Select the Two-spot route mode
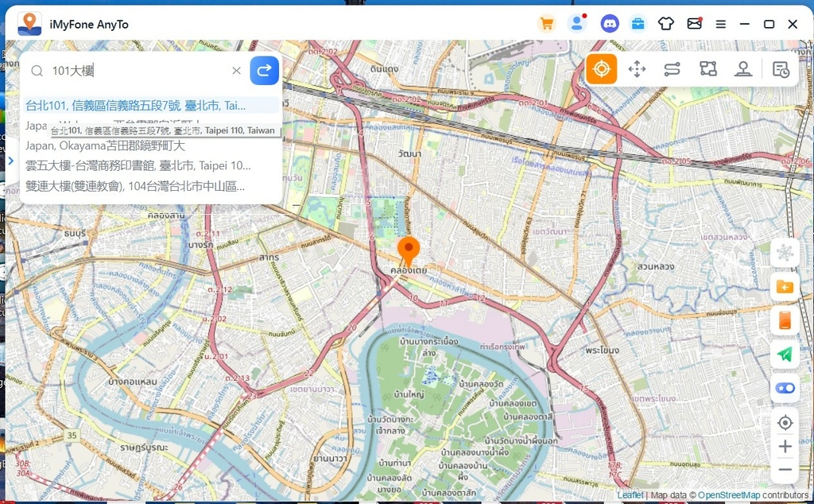This screenshot has height=504, width=814. click(x=673, y=69)
